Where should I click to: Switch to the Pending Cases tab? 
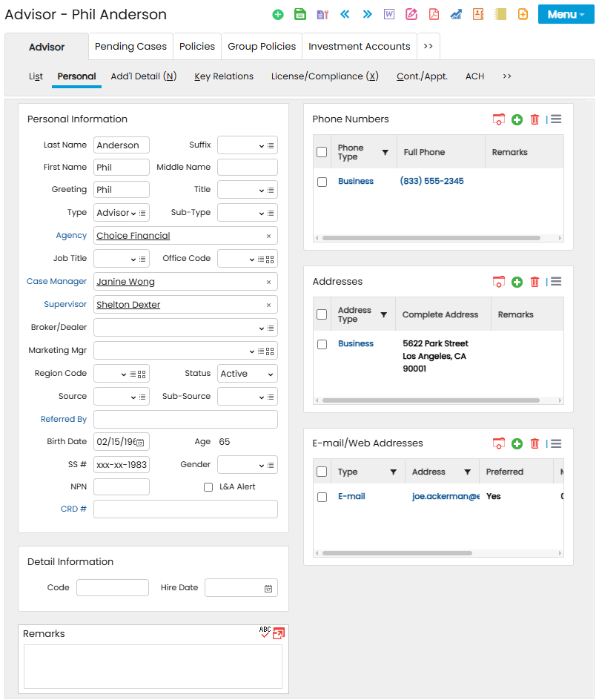tap(130, 46)
